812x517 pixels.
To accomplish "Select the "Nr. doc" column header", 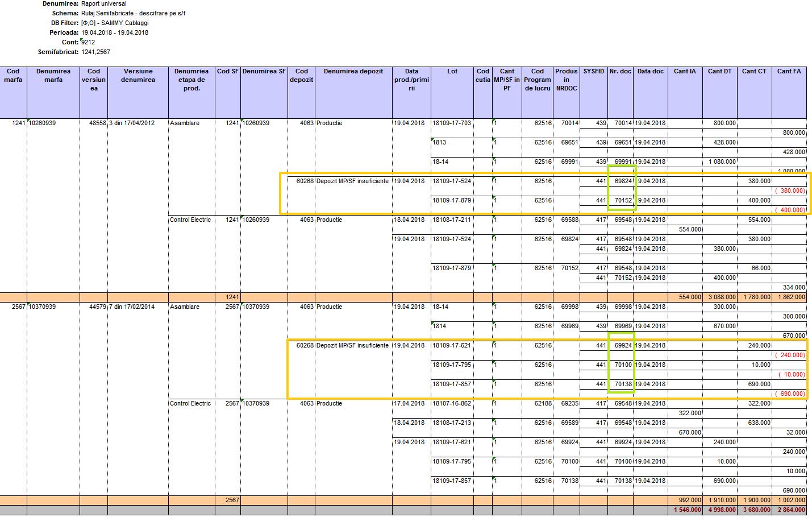I will pos(621,93).
